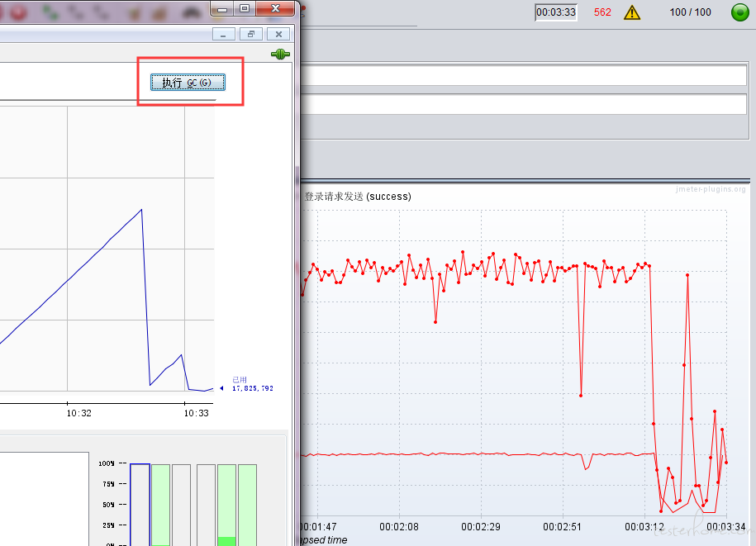Select the second memory pool bar

coord(160,504)
